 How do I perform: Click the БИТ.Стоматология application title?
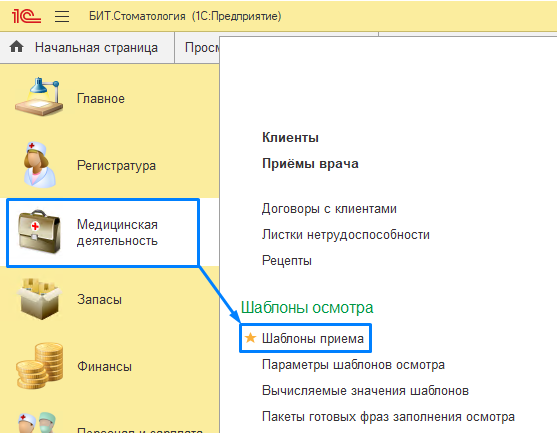coord(185,16)
